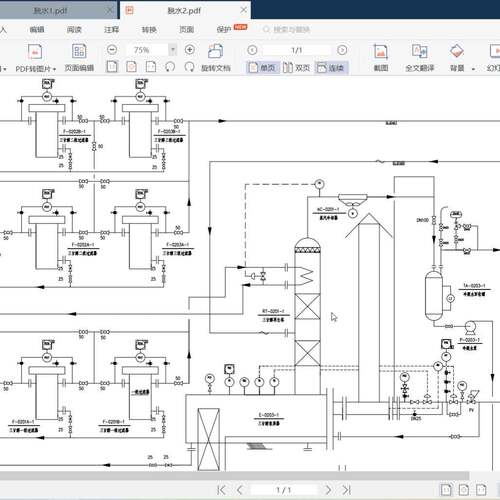Select the fit width icon

click(151, 67)
